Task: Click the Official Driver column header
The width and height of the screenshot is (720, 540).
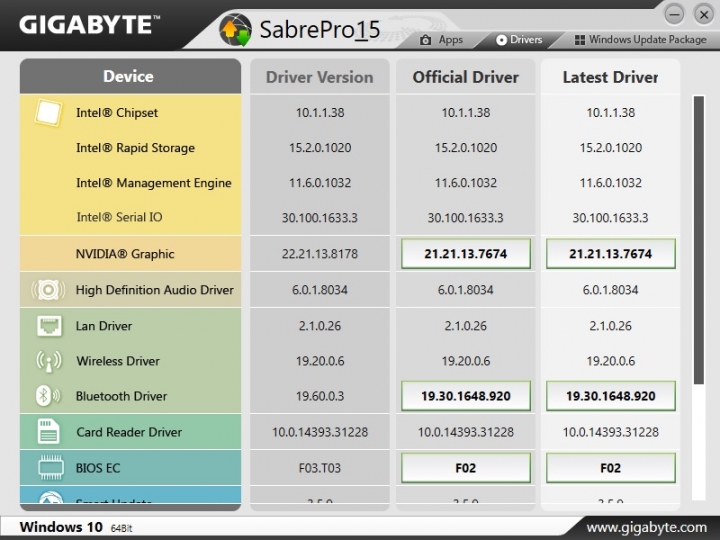Action: coord(466,77)
